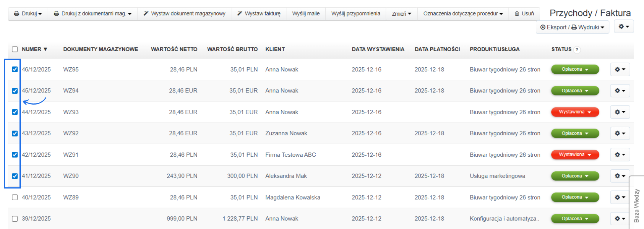Click gear icon for invoice 40/12/2025

pyautogui.click(x=620, y=198)
